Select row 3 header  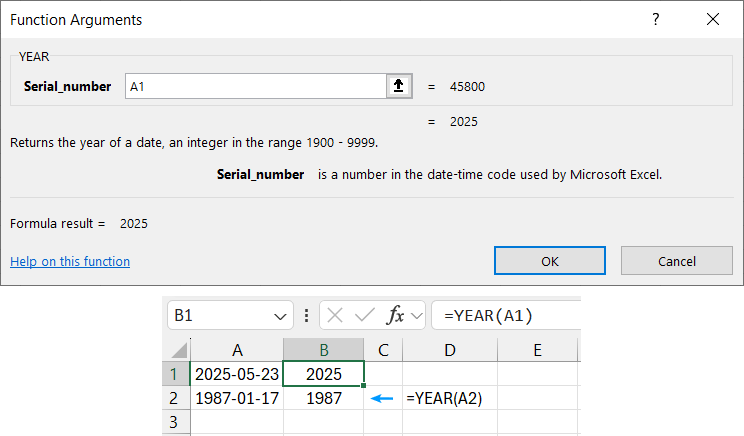[176, 422]
